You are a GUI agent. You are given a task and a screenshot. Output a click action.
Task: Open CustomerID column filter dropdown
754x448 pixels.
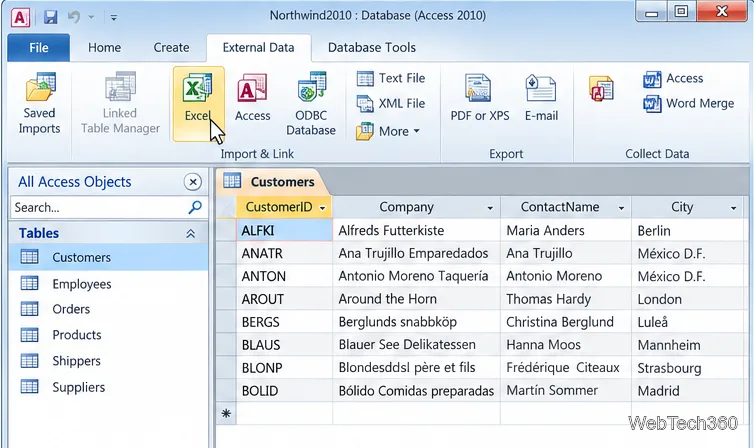[323, 208]
